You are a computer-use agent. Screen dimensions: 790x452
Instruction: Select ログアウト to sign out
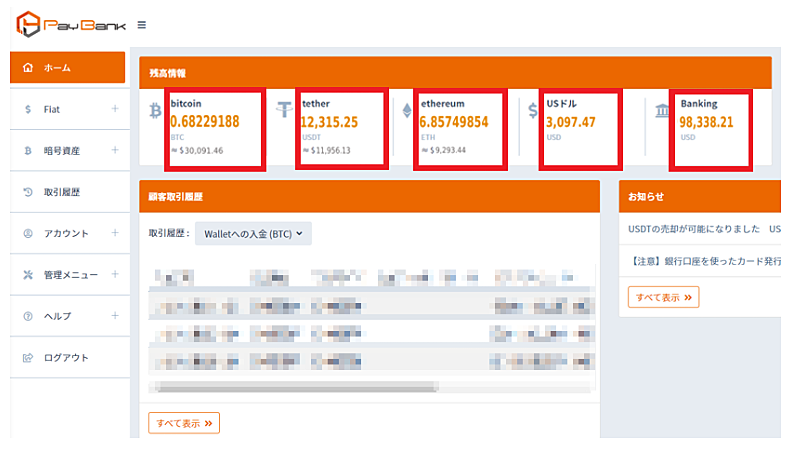point(70,358)
